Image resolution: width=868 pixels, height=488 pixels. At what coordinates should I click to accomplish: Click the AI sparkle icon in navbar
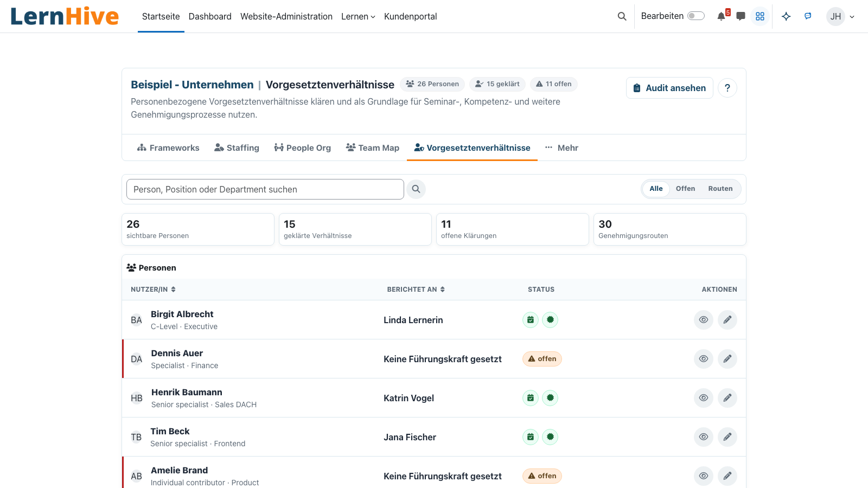click(786, 16)
